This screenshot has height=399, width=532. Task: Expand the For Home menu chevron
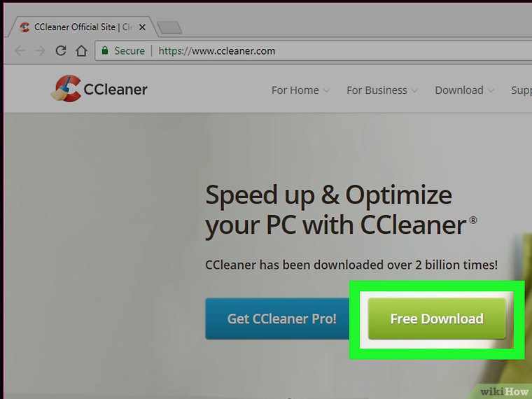[x=326, y=90]
